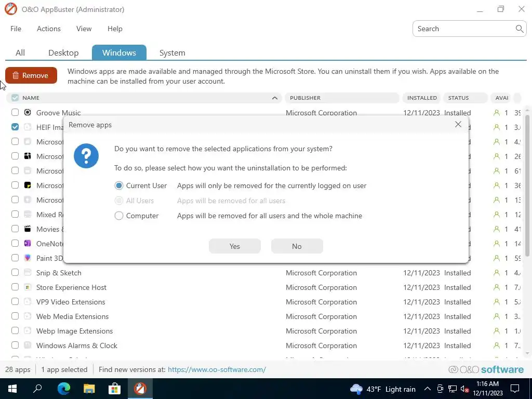Click the Web Media Extensions icon
The width and height of the screenshot is (532, 399).
click(x=28, y=316)
